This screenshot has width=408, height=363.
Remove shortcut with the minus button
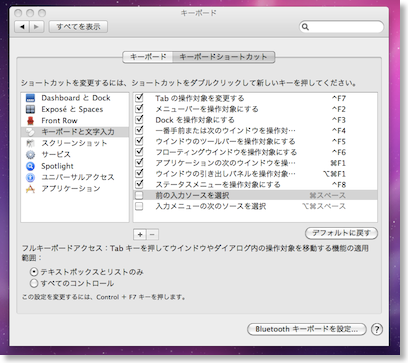pos(152,234)
